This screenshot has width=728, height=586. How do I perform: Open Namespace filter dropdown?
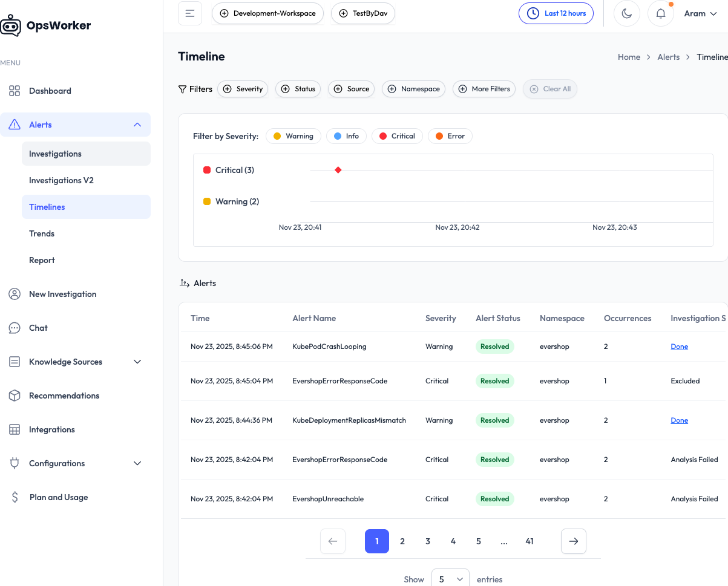[x=415, y=89]
